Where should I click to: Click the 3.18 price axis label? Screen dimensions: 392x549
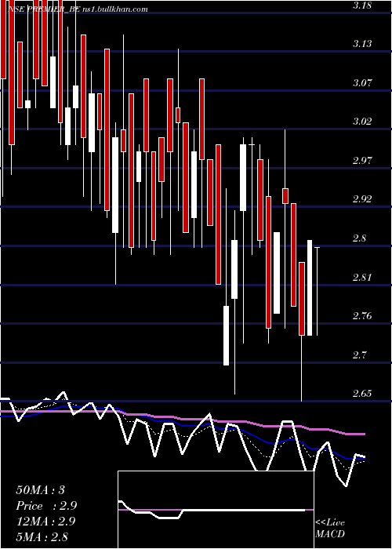tap(362, 5)
